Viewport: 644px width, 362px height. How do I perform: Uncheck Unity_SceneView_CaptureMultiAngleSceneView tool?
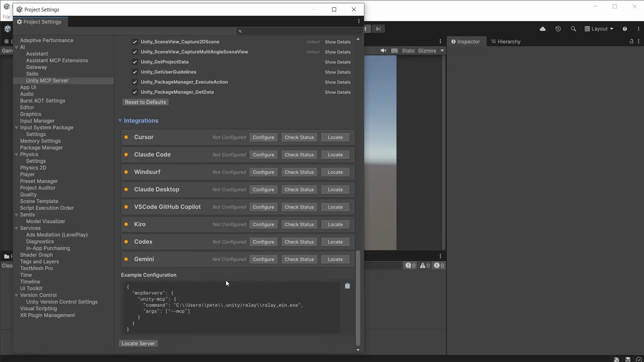[x=135, y=52]
